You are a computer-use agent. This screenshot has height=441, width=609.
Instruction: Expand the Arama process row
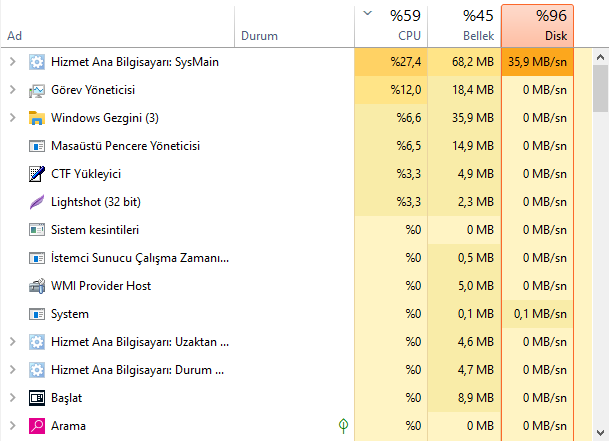point(12,426)
